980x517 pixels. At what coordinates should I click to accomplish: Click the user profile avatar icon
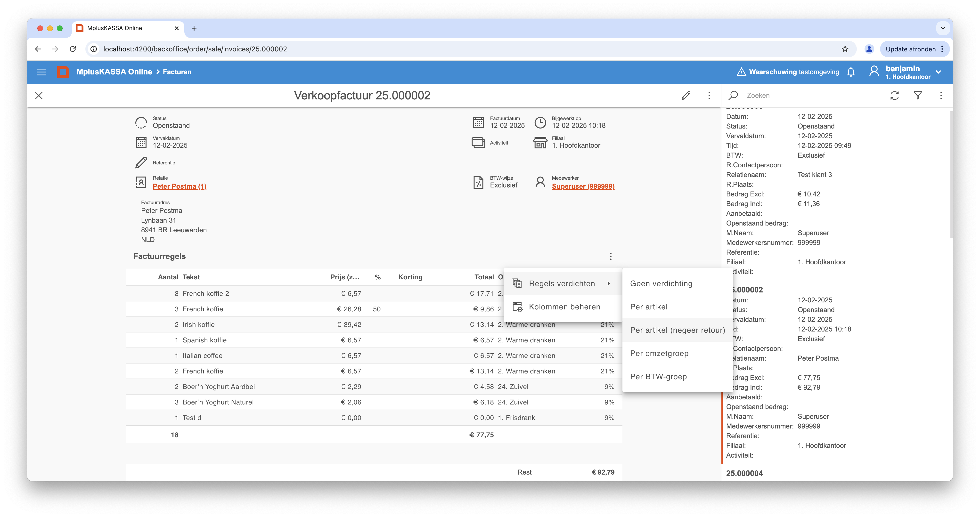click(874, 72)
